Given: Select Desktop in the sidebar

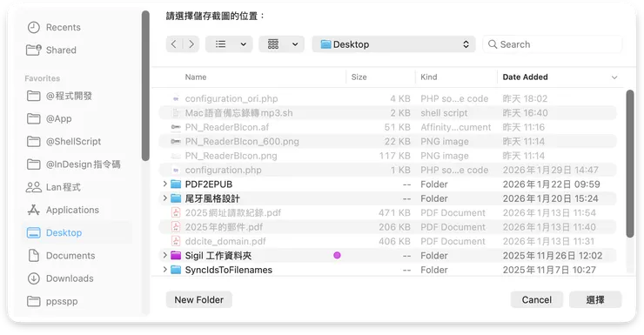Looking at the screenshot, I should (x=64, y=233).
